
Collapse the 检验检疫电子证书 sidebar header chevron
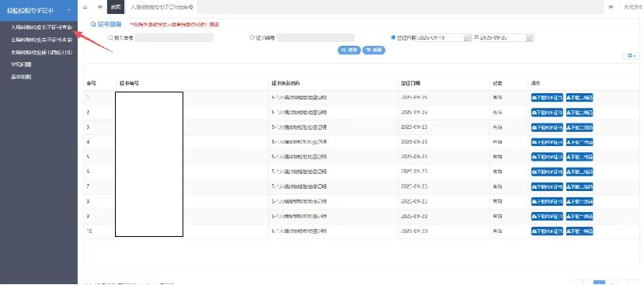point(68,10)
